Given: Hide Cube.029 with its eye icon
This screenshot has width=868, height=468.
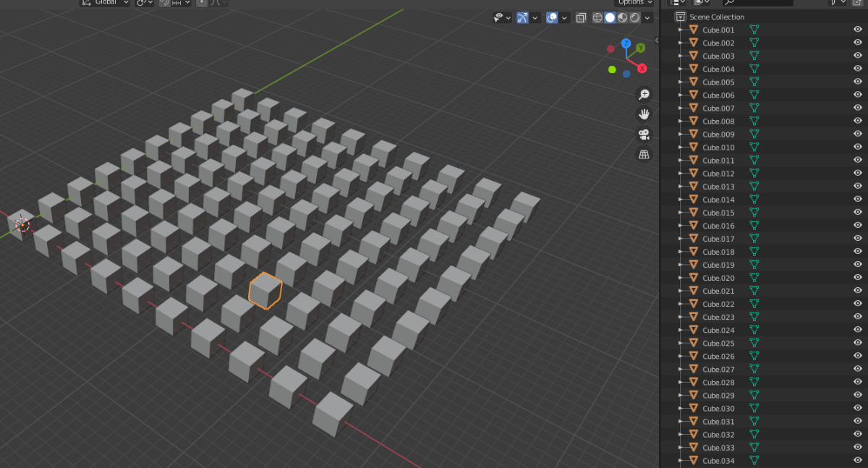Looking at the screenshot, I should (858, 396).
